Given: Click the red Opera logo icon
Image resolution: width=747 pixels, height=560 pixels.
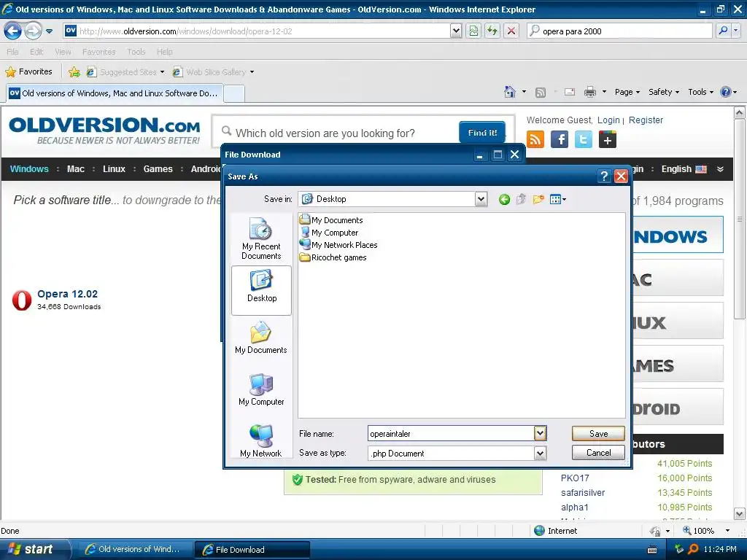Looking at the screenshot, I should [x=22, y=300].
